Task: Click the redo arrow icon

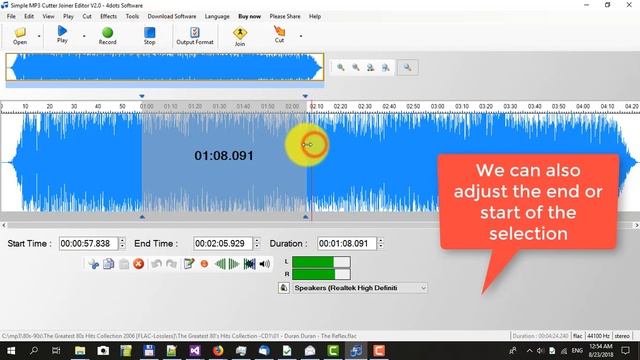Action: point(171,264)
